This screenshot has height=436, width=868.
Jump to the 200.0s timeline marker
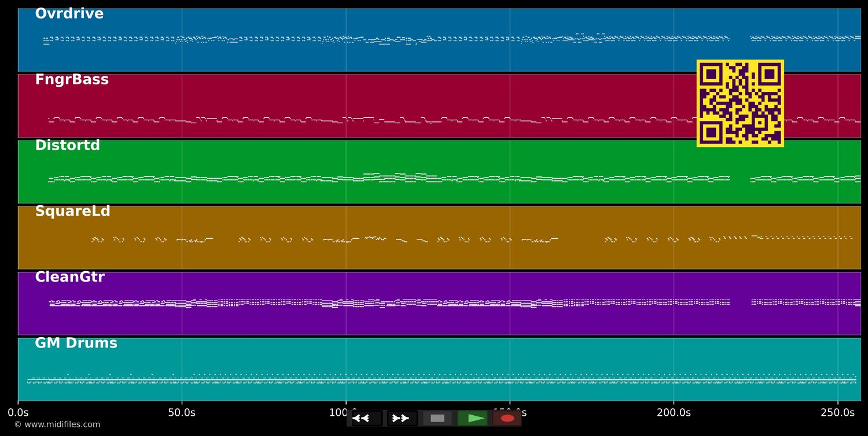pos(674,413)
